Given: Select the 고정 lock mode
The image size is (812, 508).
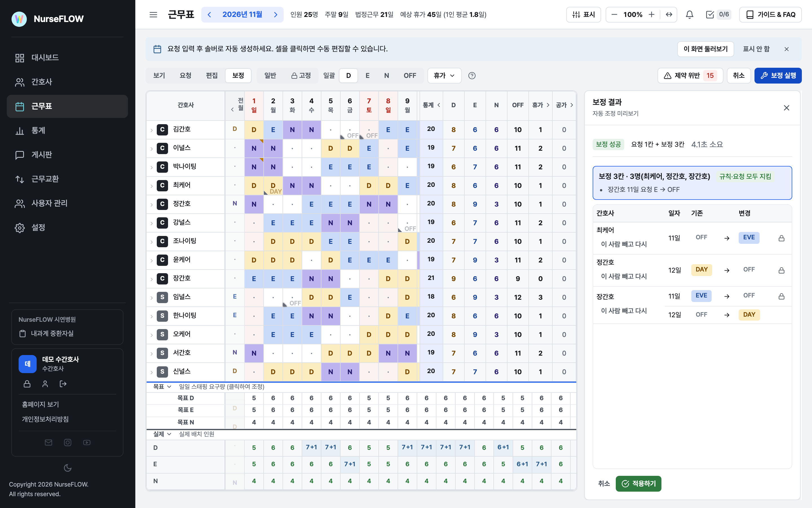Looking at the screenshot, I should point(301,76).
